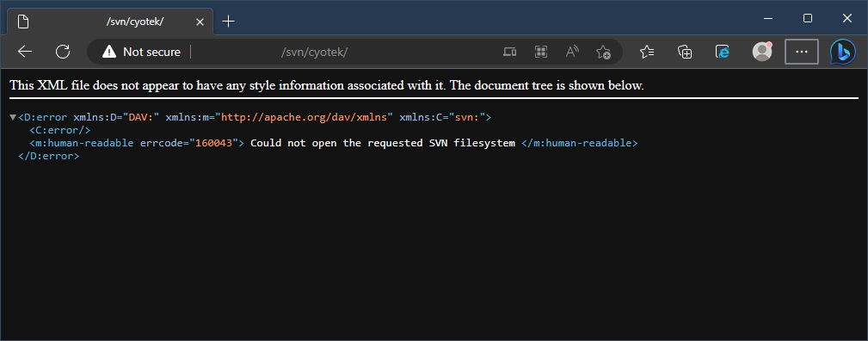This screenshot has width=868, height=341.
Task: Open the Settings and more menu
Action: (802, 52)
